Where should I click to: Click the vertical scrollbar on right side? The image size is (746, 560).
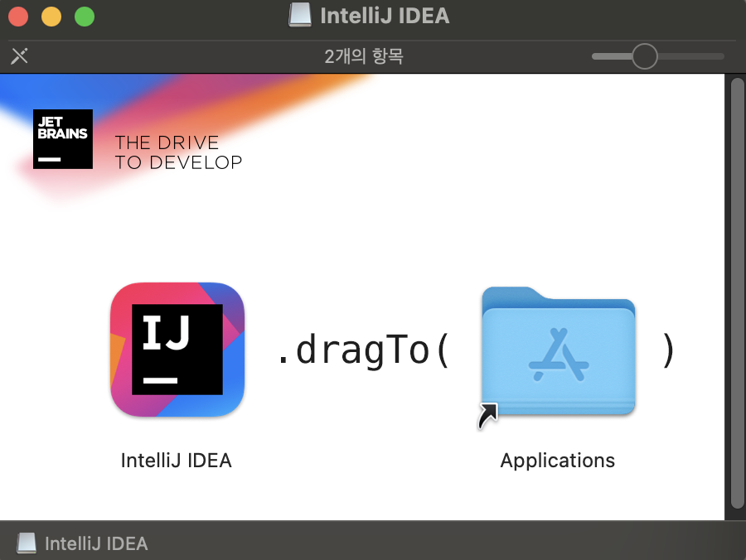pos(737,293)
